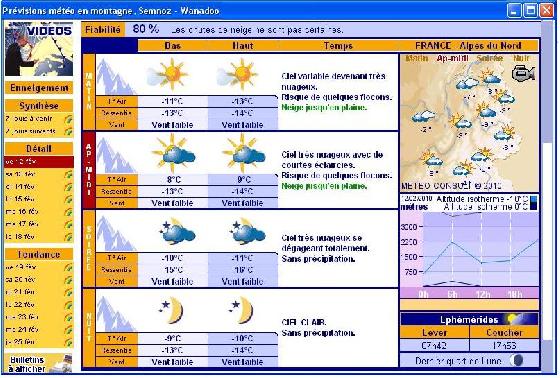
Task: Click the green 'Neige jusqu'en plaine' Matin text
Action: [x=324, y=107]
